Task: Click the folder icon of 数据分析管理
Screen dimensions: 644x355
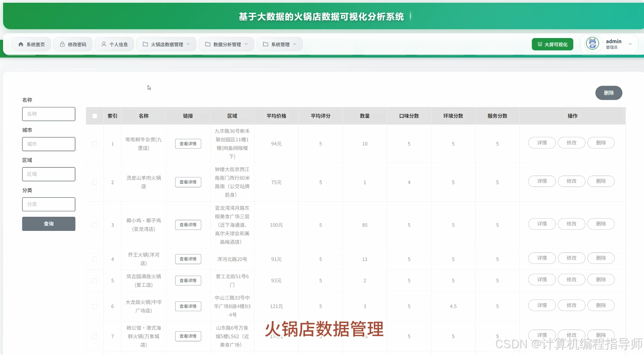Action: point(208,44)
